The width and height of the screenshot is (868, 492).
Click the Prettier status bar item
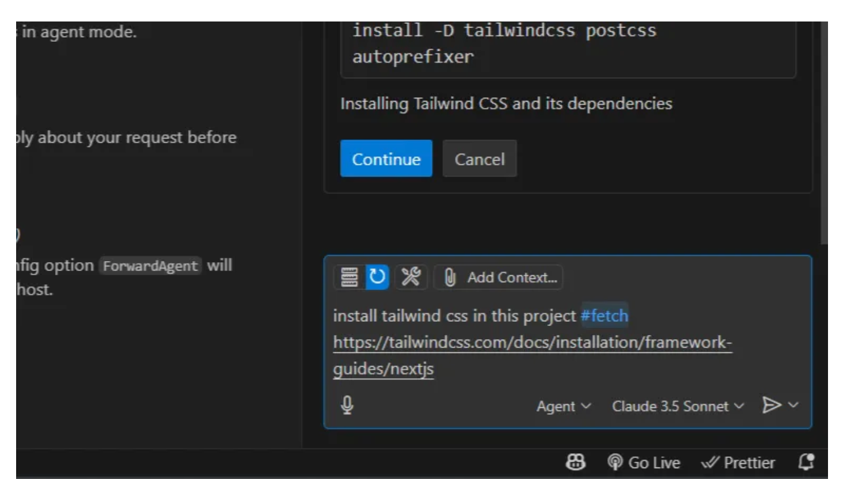739,463
